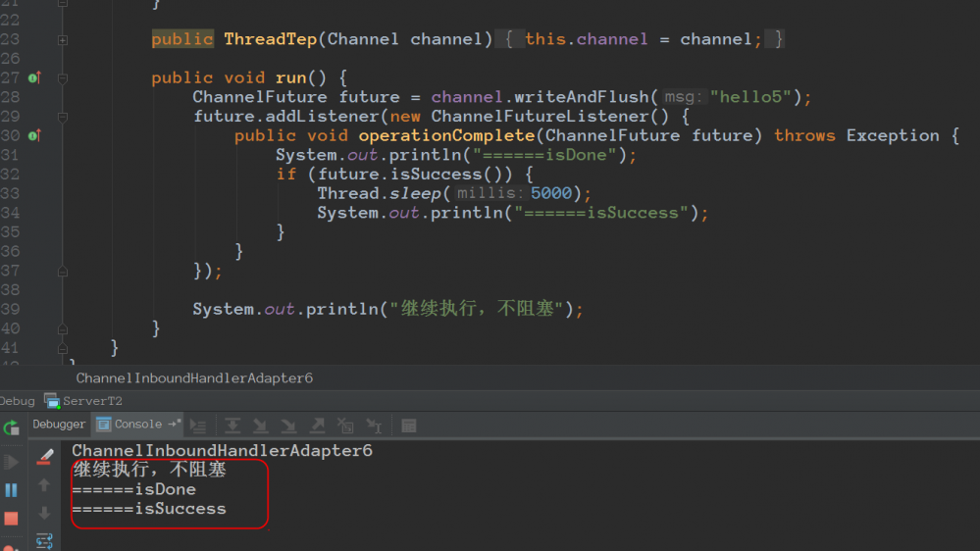
Task: Click console line "继续执行，不阻塞"
Action: pyautogui.click(x=149, y=470)
